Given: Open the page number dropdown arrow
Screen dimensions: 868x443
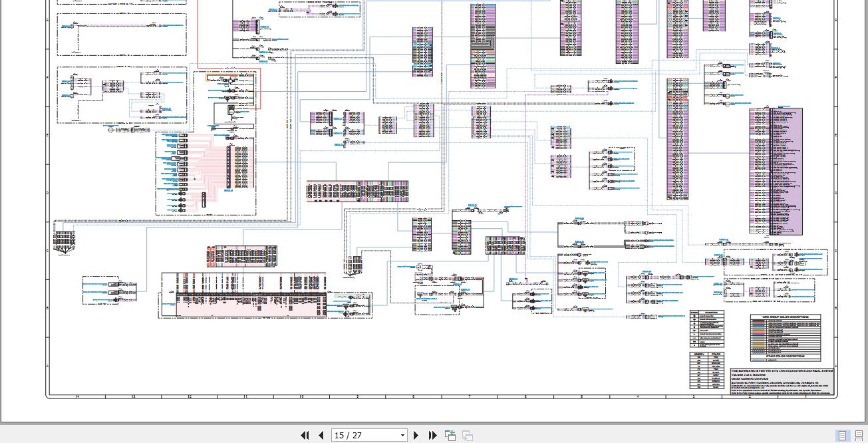Looking at the screenshot, I should click(x=402, y=436).
